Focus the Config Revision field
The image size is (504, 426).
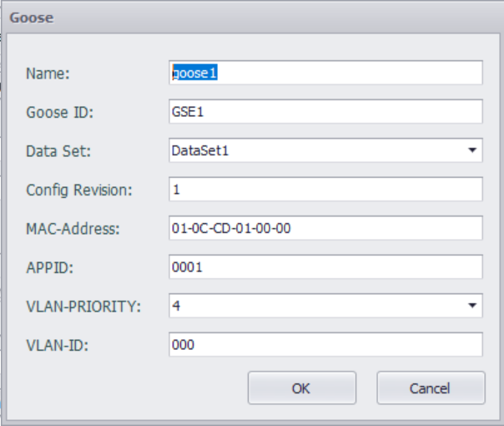(x=325, y=190)
